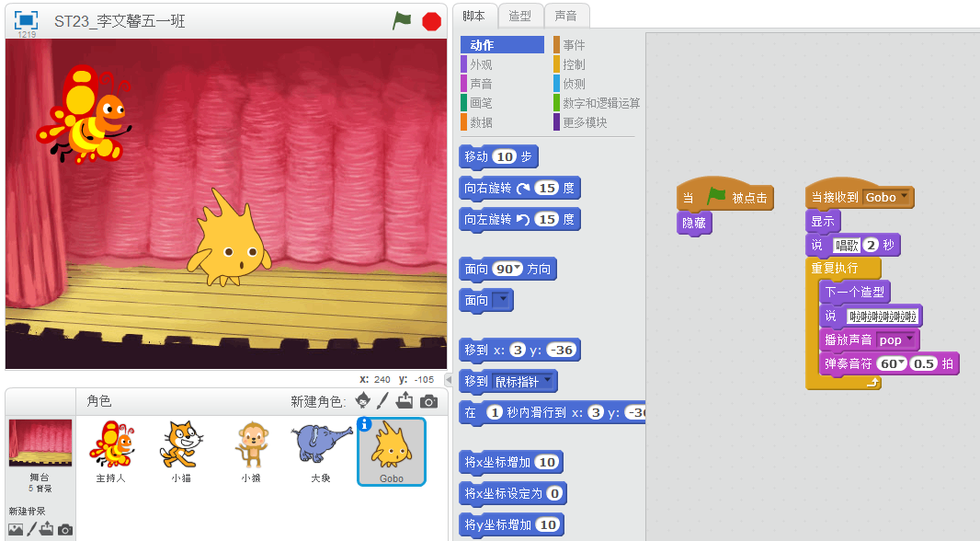Screen dimensions: 980x541
Task: Select the 外观 looks category
Action: pos(481,64)
